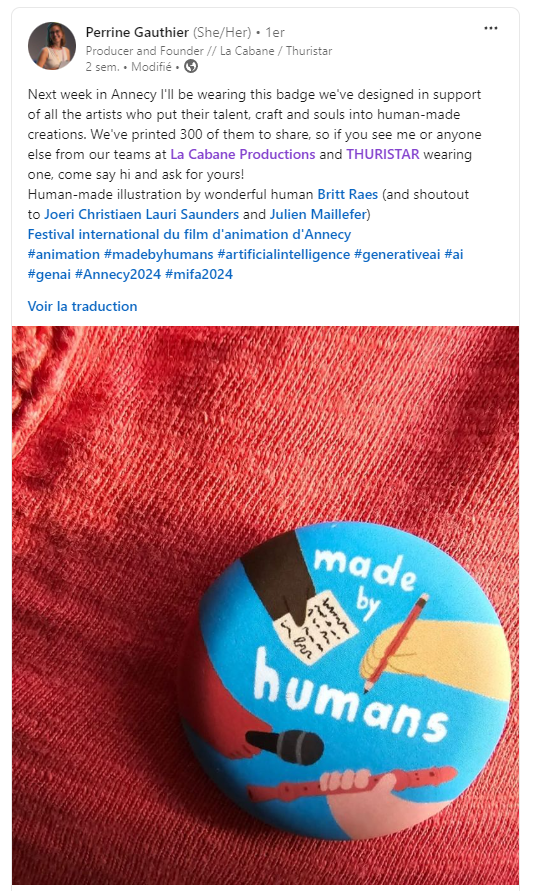Visit Britt Raes' profile
Screen dimensions: 534x891
(348, 194)
